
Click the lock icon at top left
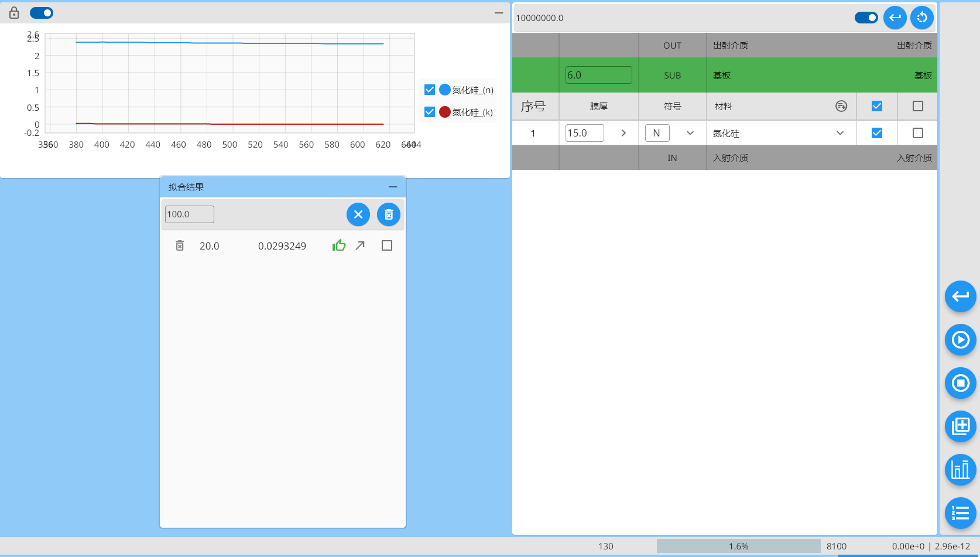coord(13,12)
